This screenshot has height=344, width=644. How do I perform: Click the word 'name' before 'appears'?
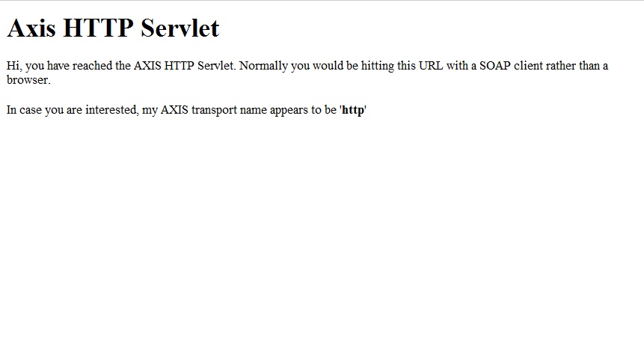coord(254,111)
